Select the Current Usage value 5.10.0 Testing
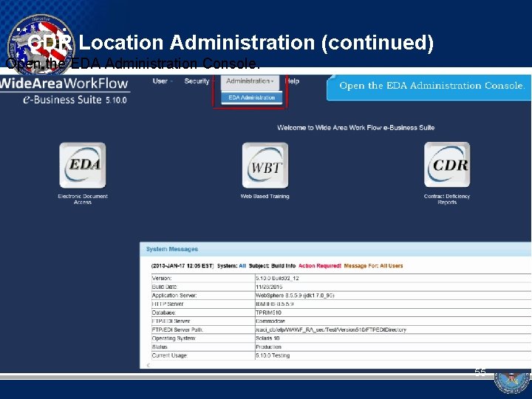The image size is (532, 399). (273, 355)
